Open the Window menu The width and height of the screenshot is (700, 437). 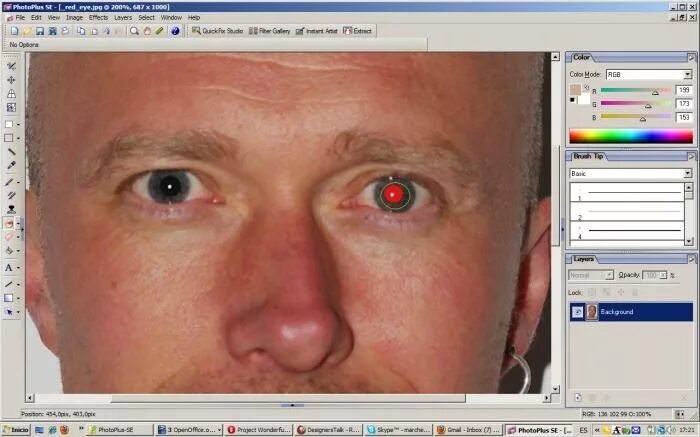click(x=171, y=17)
